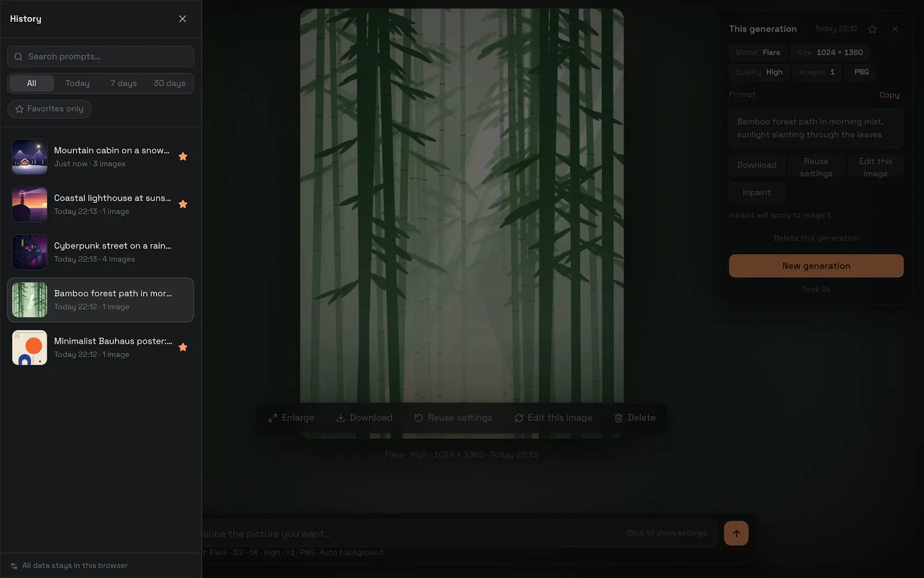Image resolution: width=924 pixels, height=578 pixels.
Task: Click Reuse settings in generation panel
Action: pyautogui.click(x=816, y=168)
